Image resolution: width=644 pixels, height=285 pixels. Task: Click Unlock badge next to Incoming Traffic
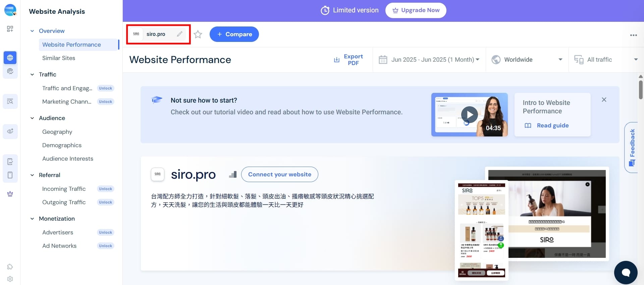pyautogui.click(x=105, y=189)
